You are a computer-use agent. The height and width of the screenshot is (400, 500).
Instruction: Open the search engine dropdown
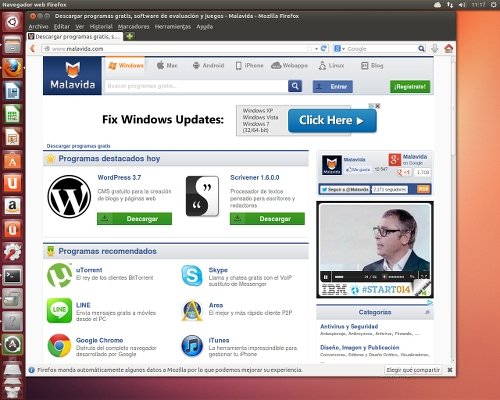pyautogui.click(x=339, y=49)
